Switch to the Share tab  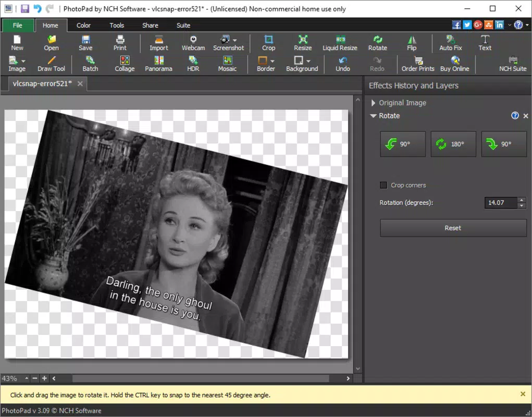(150, 26)
